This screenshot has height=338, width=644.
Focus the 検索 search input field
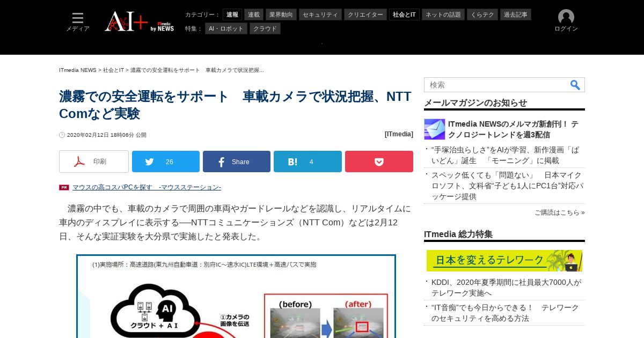coord(496,85)
